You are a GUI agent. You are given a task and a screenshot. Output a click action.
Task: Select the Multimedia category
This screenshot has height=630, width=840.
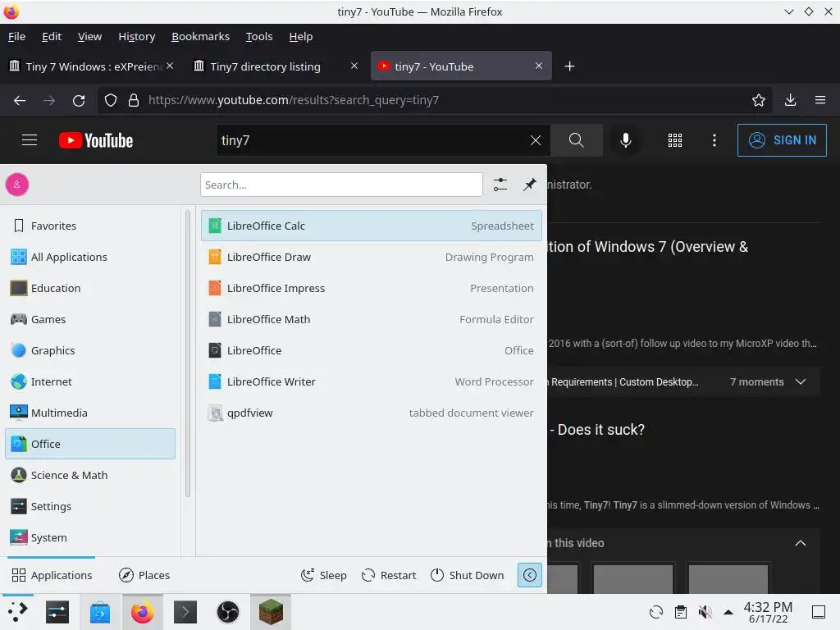coord(90,413)
